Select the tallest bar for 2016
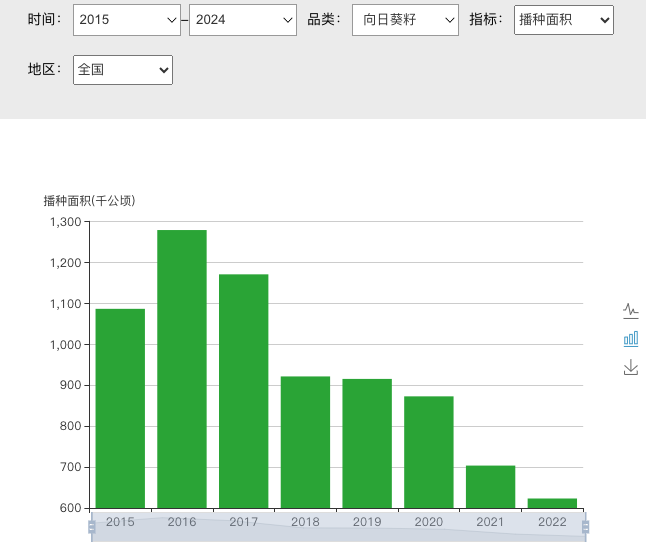This screenshot has height=551, width=646. click(x=182, y=369)
